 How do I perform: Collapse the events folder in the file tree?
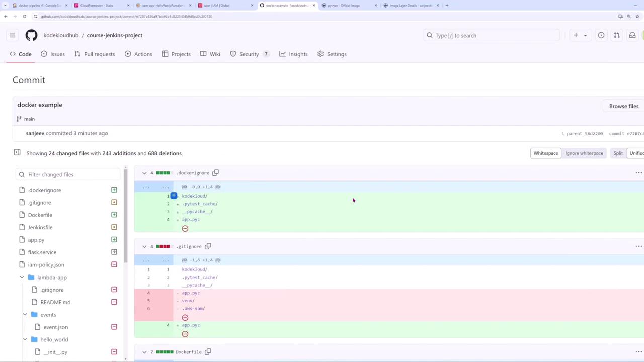25,315
